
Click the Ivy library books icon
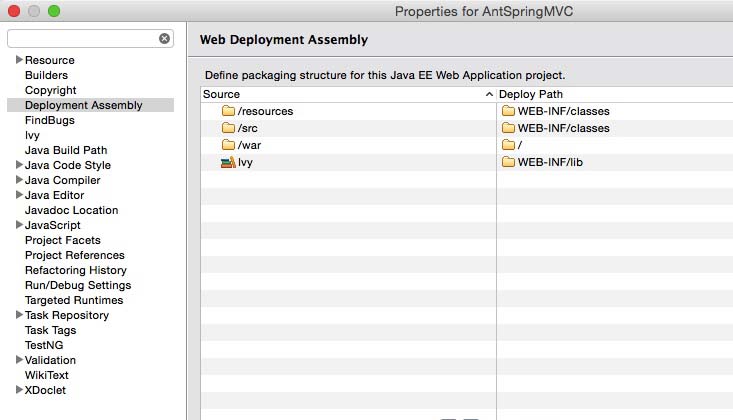point(228,162)
